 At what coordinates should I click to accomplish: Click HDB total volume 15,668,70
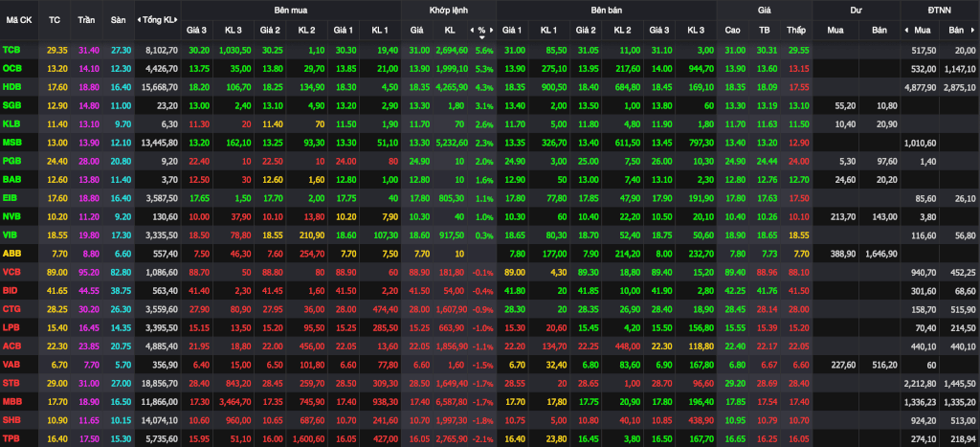(160, 87)
